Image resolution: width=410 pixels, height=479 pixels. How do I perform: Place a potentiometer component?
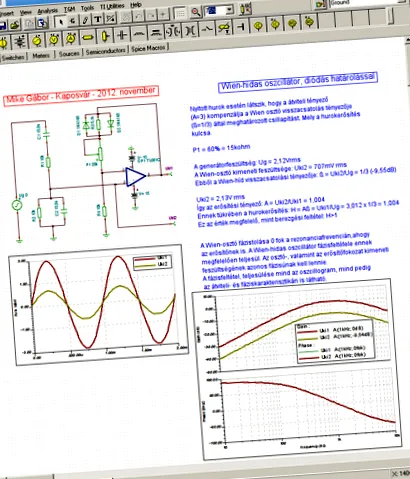click(105, 36)
